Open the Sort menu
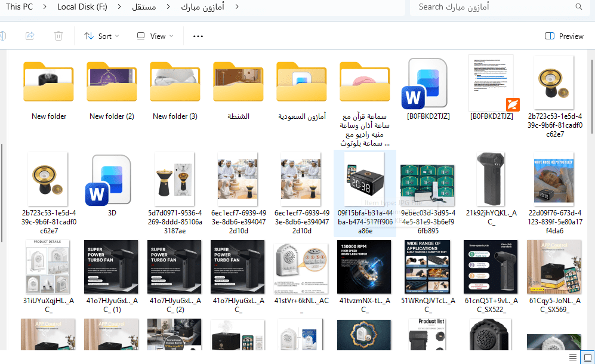This screenshot has width=595, height=364. [x=101, y=36]
